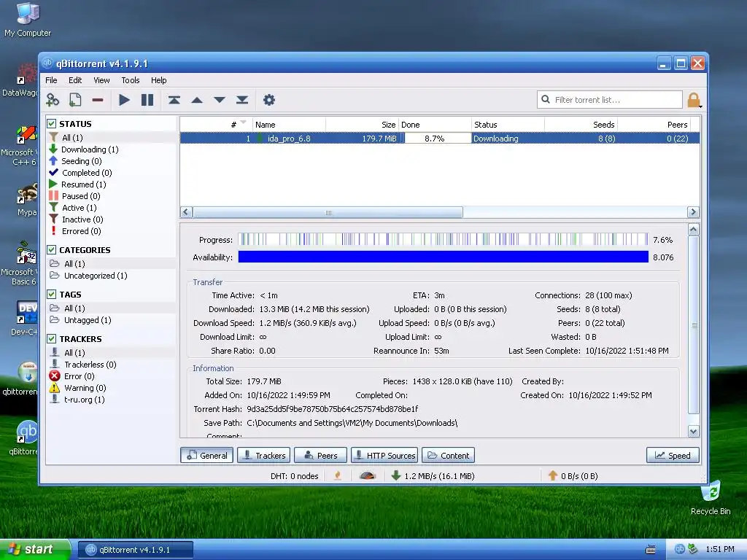Select the Inactive (0) status filter
747x560 pixels.
point(82,219)
